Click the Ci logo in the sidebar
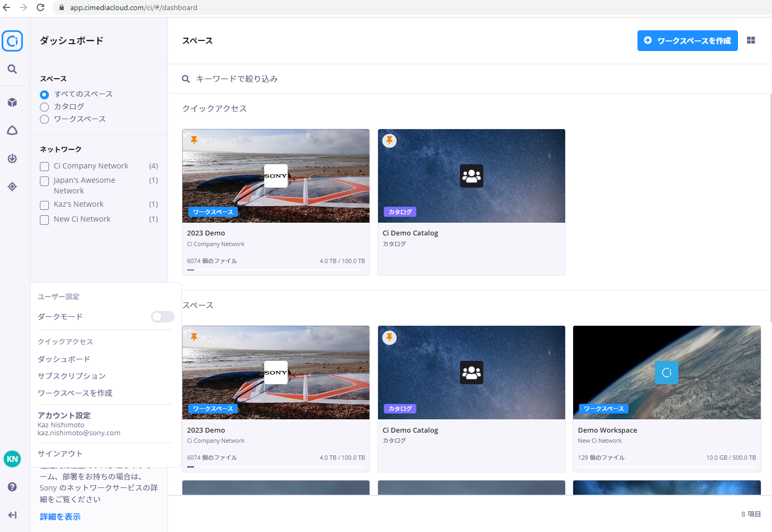This screenshot has height=532, width=772. coord(12,41)
